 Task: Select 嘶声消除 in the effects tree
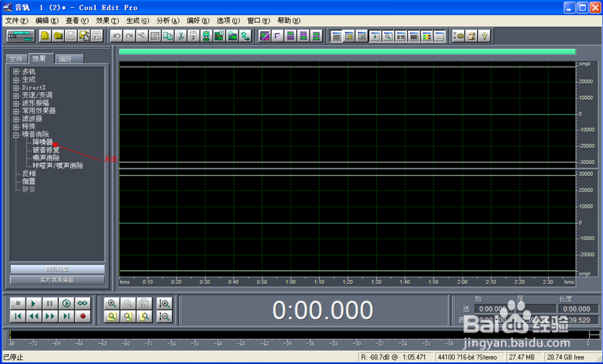tap(46, 158)
